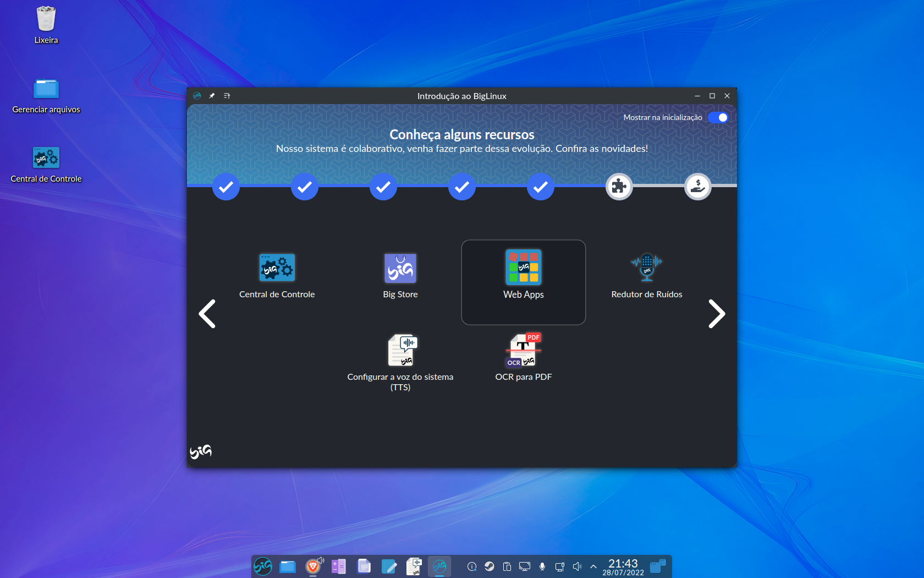Open the text editor pencil taskbar icon
This screenshot has height=578, width=924.
click(x=389, y=566)
